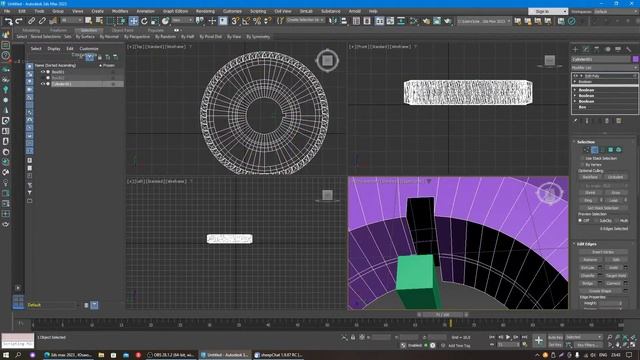Open the Modifiers menu
This screenshot has height=360, width=640.
(120, 11)
